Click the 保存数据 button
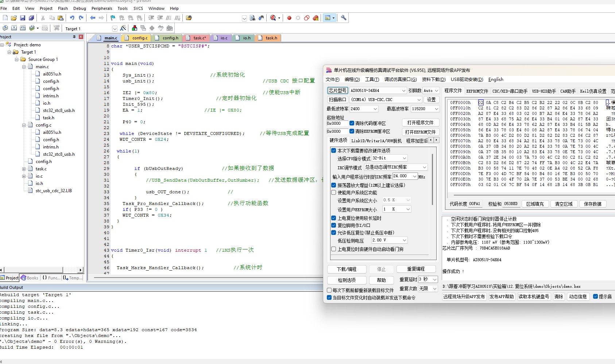The width and height of the screenshot is (615, 364). tap(592, 204)
